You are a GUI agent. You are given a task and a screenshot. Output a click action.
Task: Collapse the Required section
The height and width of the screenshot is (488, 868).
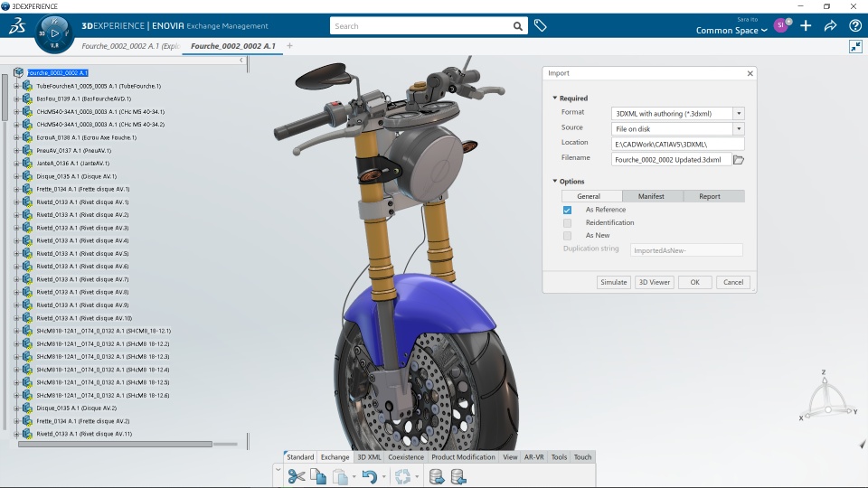coord(554,98)
